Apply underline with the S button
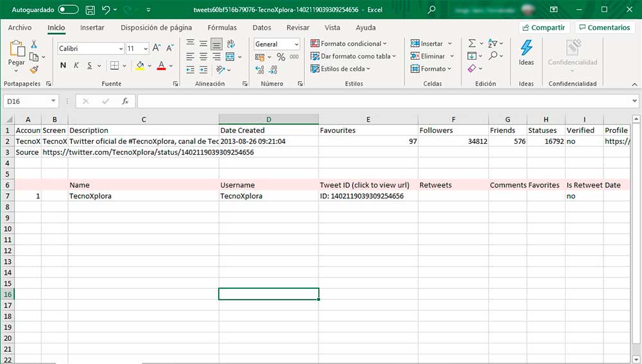The image size is (642, 364). (x=89, y=65)
